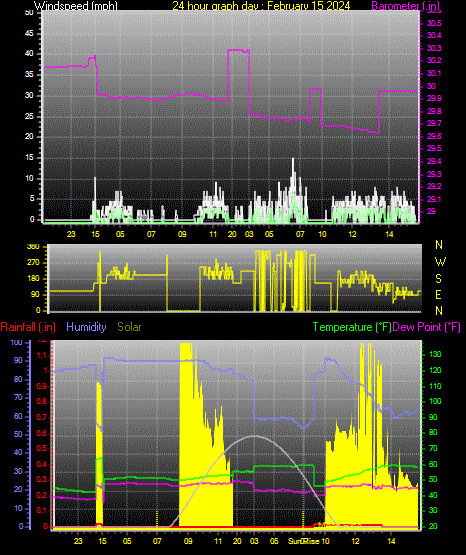Click the S compass direction label
This screenshot has width=466, height=555.
point(438,279)
